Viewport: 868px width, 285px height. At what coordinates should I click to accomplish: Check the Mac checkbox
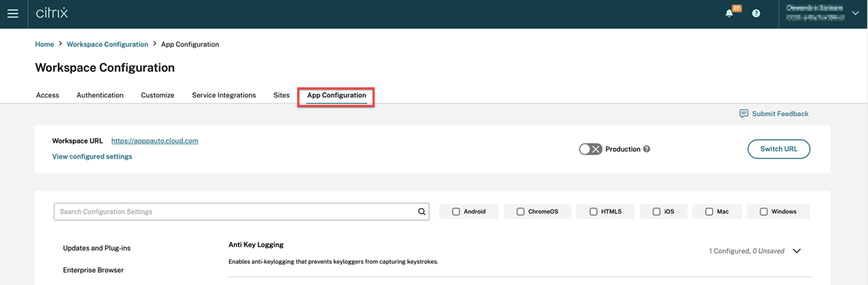(x=709, y=212)
